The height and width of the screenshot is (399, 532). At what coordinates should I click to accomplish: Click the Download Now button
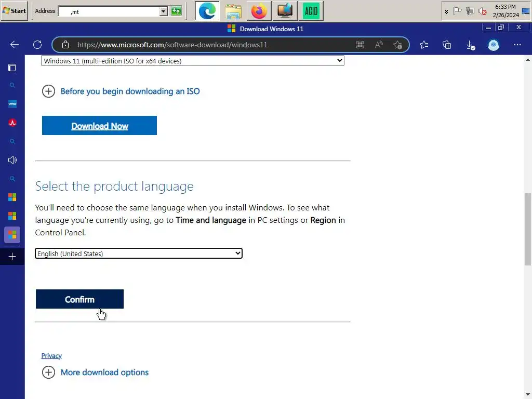[99, 126]
